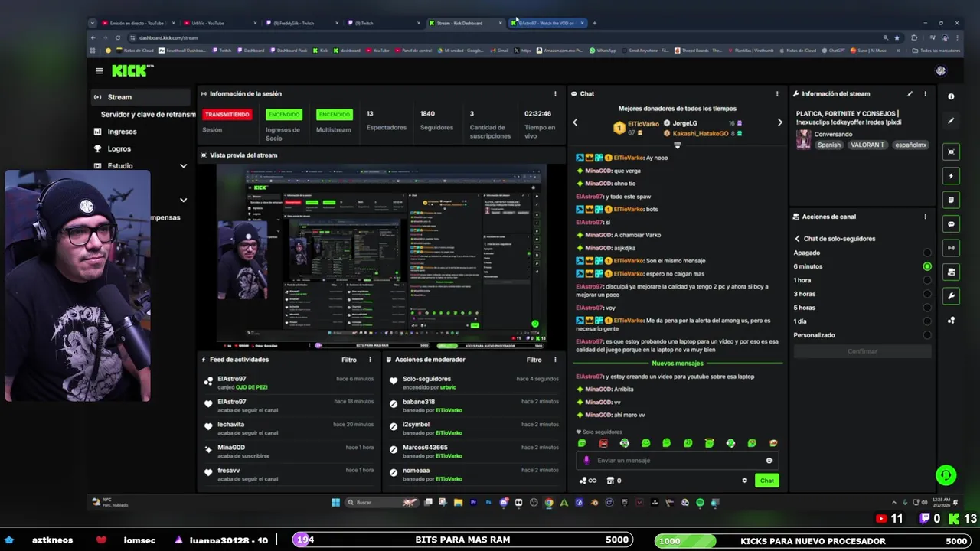
Task: Select the 1 hora radio option
Action: click(x=927, y=280)
